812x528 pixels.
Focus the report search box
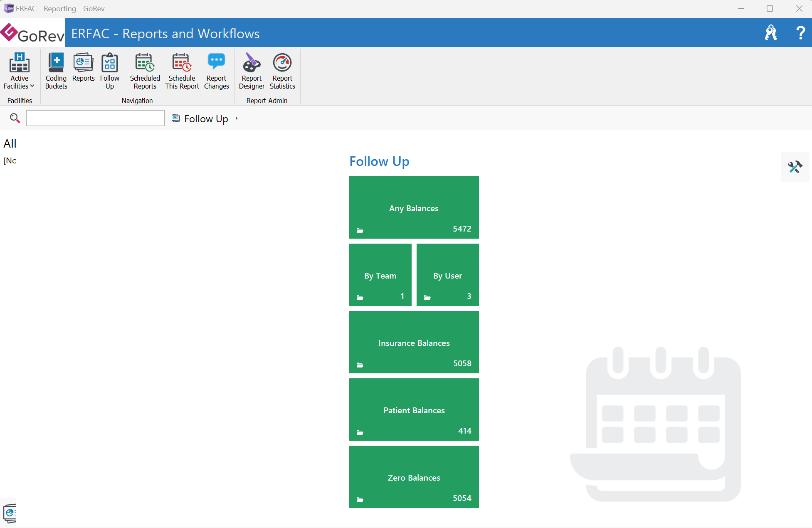tap(95, 118)
